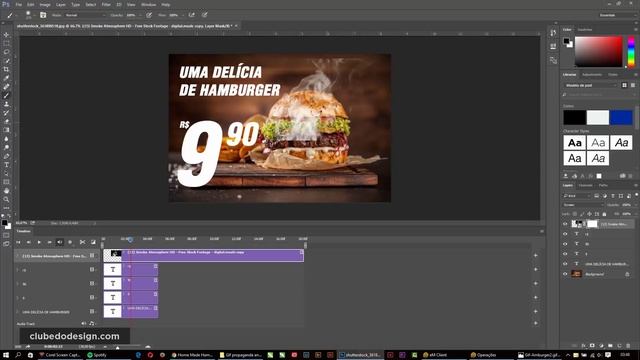
Task: Select the Brush tool in the toolbox
Action: click(x=6, y=96)
